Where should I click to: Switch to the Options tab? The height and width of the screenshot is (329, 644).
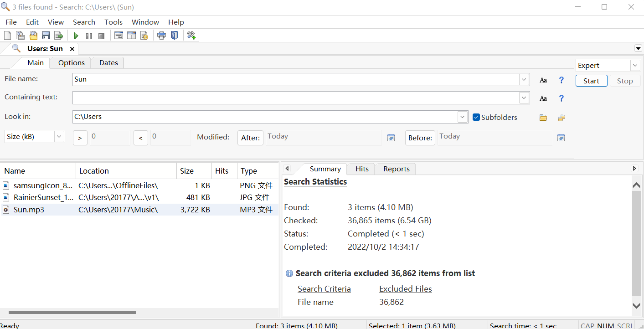click(x=71, y=63)
